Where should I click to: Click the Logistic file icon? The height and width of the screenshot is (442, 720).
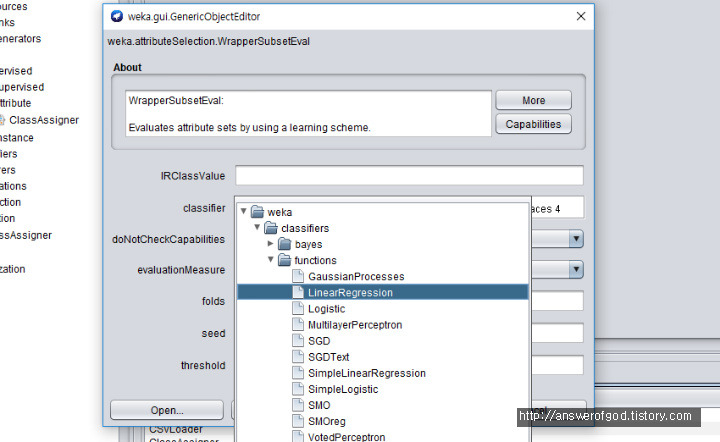[x=298, y=308]
